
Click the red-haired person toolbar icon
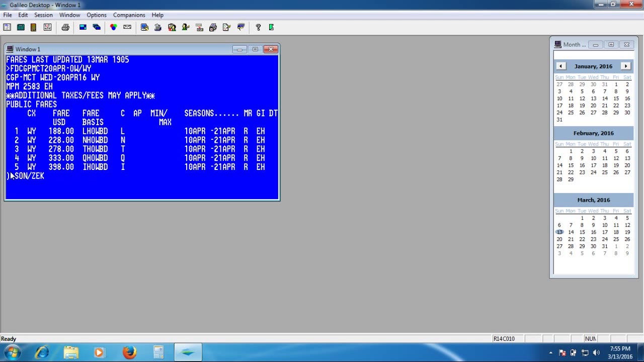point(172,27)
